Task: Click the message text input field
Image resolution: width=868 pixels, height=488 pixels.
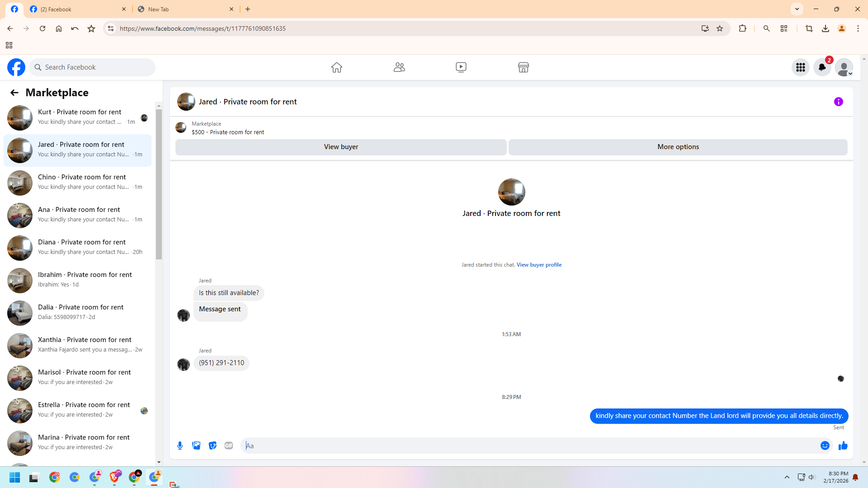Action: 529,446
